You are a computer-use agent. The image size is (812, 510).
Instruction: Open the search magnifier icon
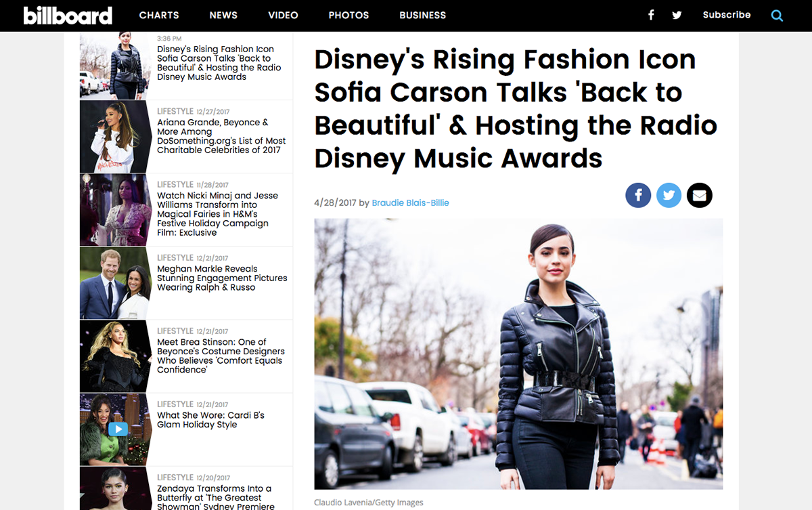pos(777,15)
